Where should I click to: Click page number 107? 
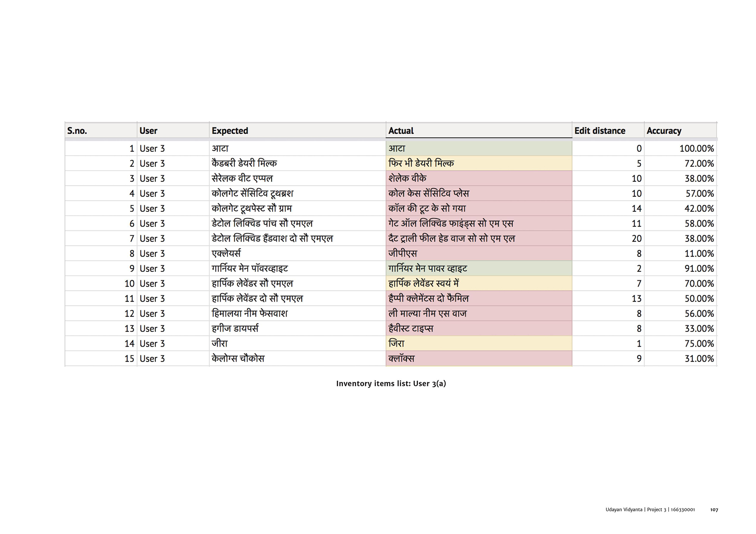point(714,510)
